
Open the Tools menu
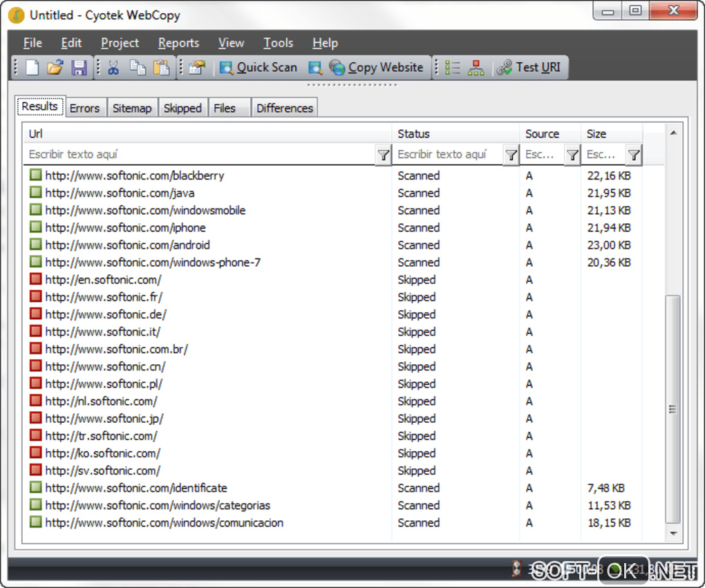(278, 43)
